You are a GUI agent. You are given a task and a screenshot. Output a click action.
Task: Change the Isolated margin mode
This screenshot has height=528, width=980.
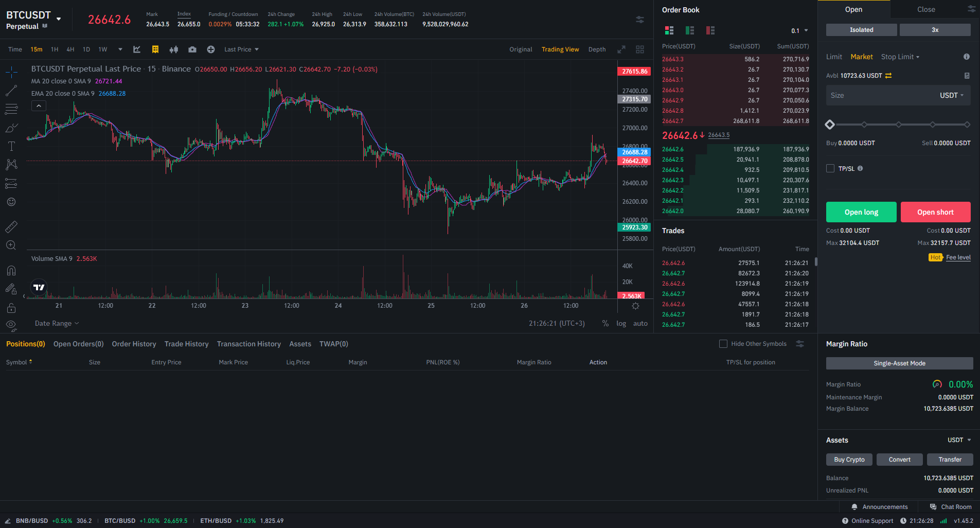tap(861, 30)
